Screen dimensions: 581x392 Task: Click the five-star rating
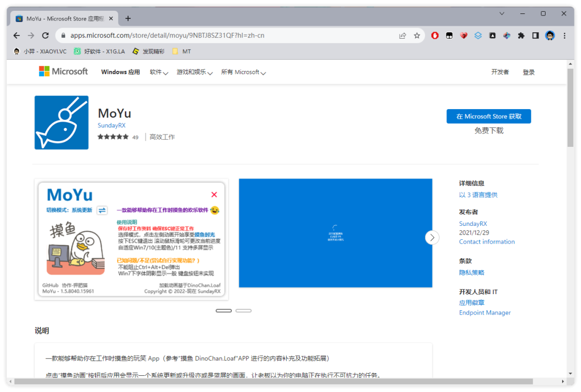(x=113, y=137)
